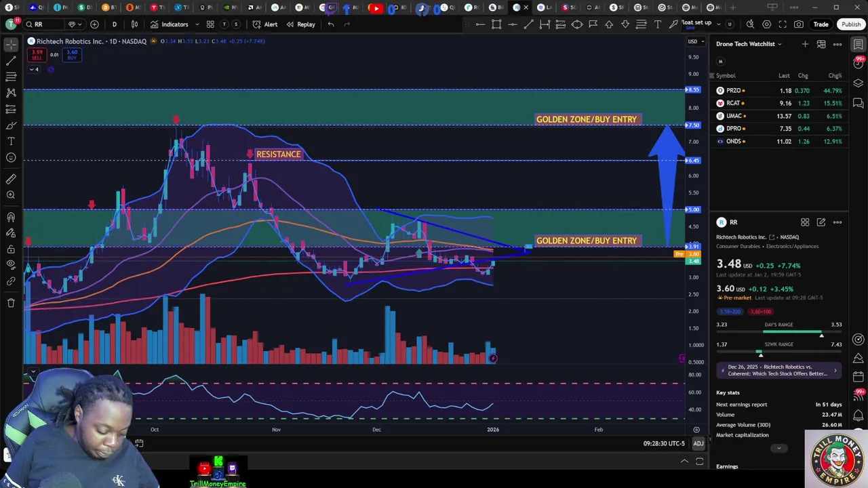Image resolution: width=868 pixels, height=488 pixels.
Task: Open RR details edit note icon
Action: pyautogui.click(x=821, y=222)
